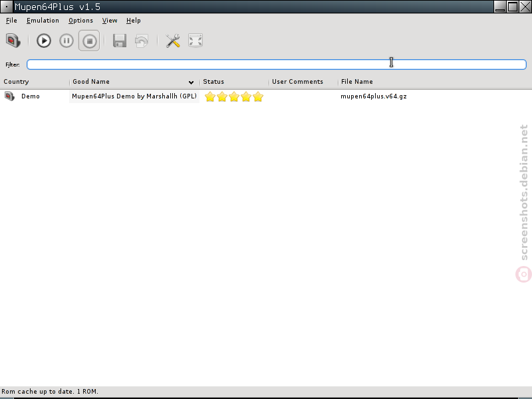Viewport: 532px width, 399px height.
Task: Open the window menu icon in title bar
Action: [7, 7]
